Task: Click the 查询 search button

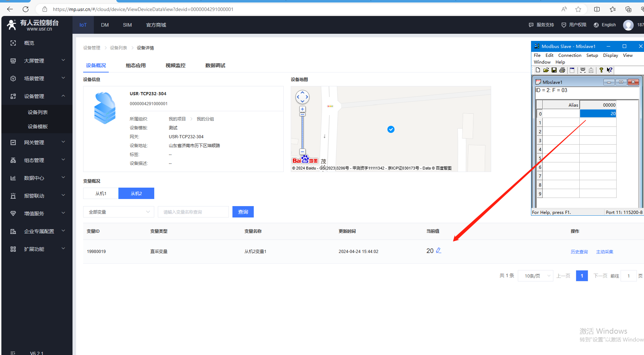Action: (243, 212)
